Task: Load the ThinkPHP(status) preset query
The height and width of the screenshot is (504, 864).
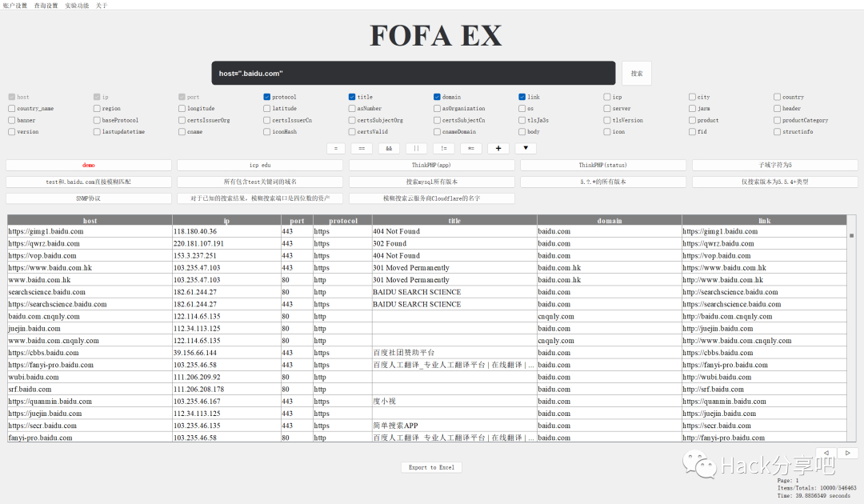Action: (603, 166)
